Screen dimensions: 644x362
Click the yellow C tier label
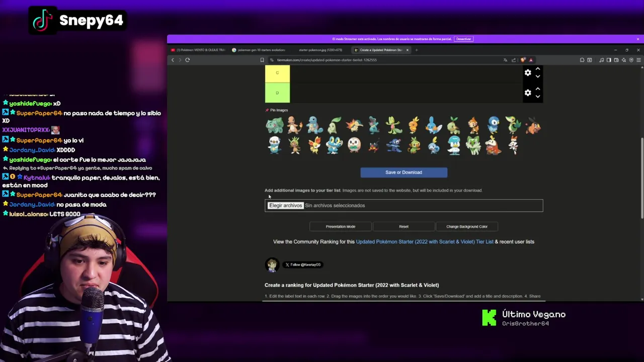277,73
